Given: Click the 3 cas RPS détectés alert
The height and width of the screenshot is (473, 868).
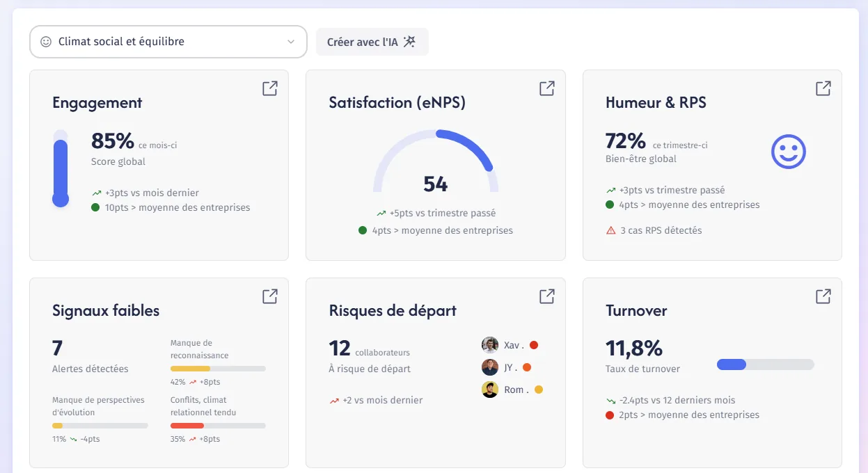Looking at the screenshot, I should pyautogui.click(x=654, y=230).
